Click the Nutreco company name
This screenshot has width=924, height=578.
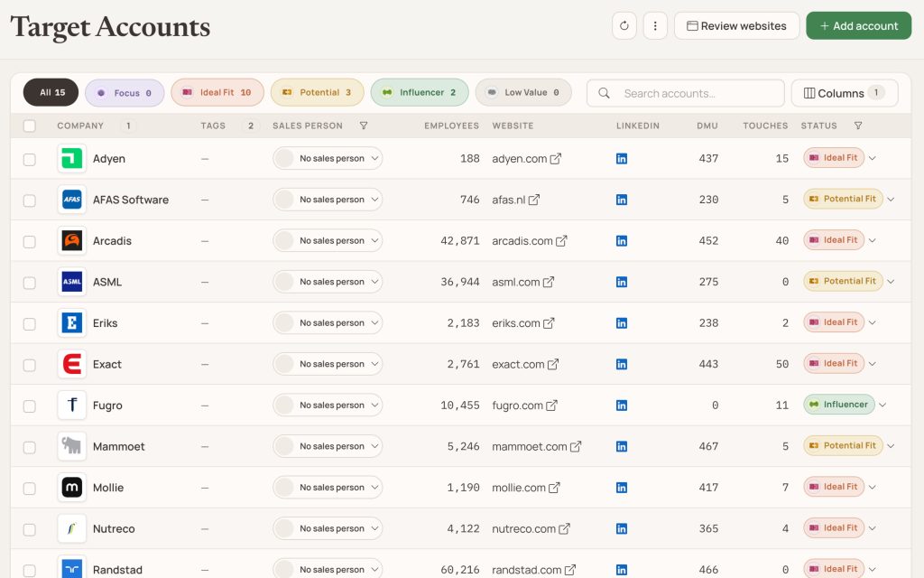pos(114,529)
